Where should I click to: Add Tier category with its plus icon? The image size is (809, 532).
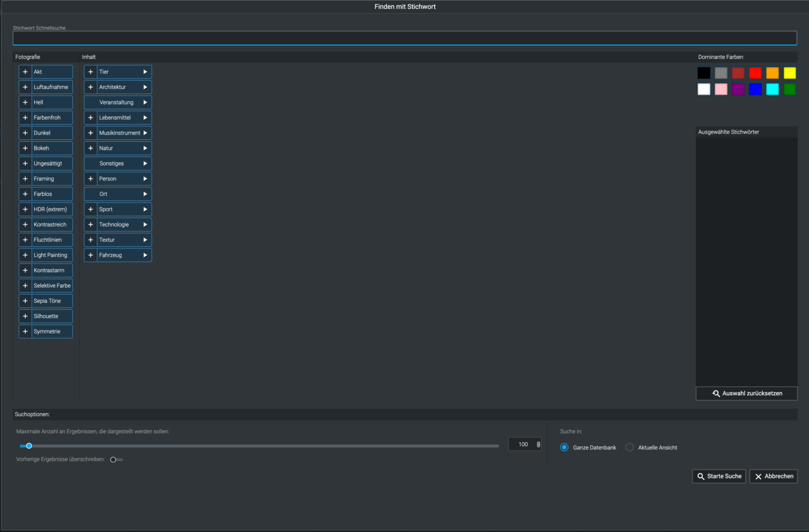(x=90, y=72)
